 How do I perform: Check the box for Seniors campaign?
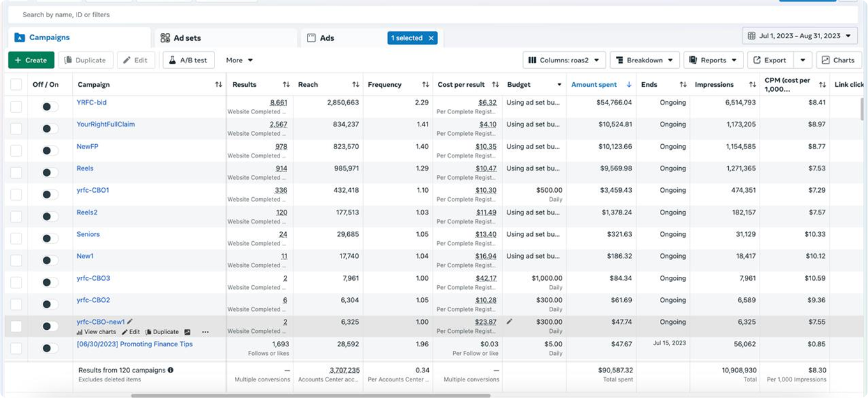point(16,239)
